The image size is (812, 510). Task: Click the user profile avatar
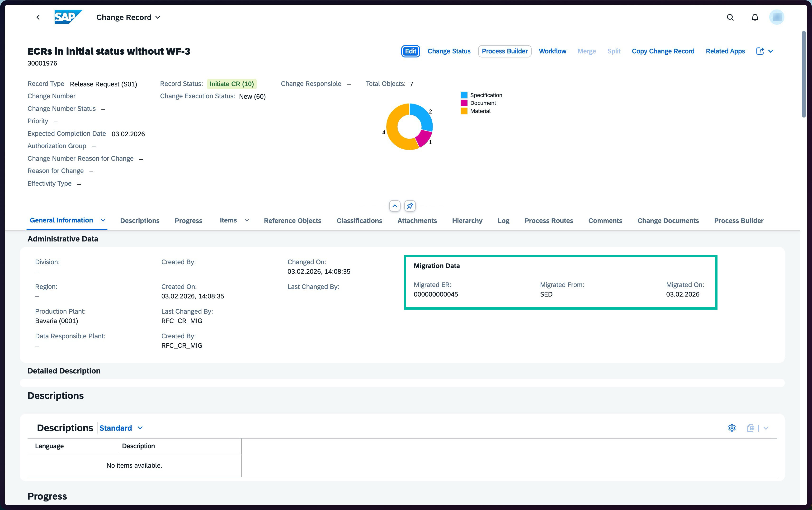point(777,17)
